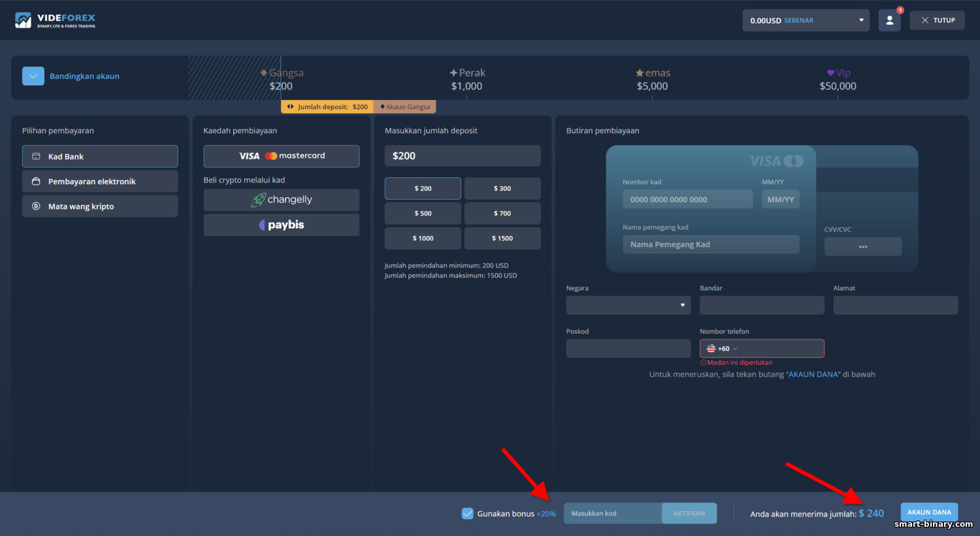Open the user profile icon
The height and width of the screenshot is (536, 980).
coord(889,20)
